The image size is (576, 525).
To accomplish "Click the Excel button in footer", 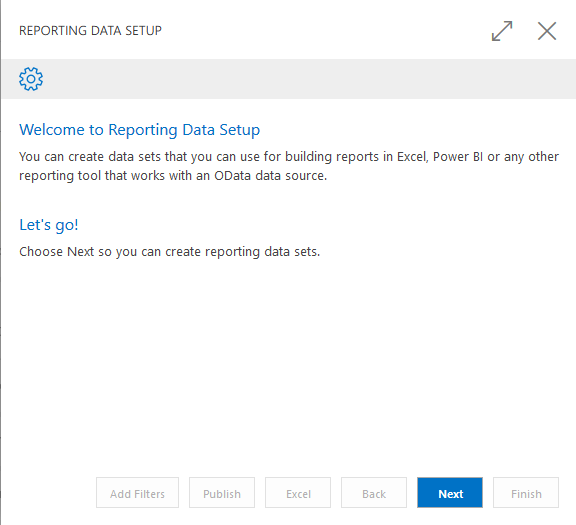I will [x=298, y=493].
